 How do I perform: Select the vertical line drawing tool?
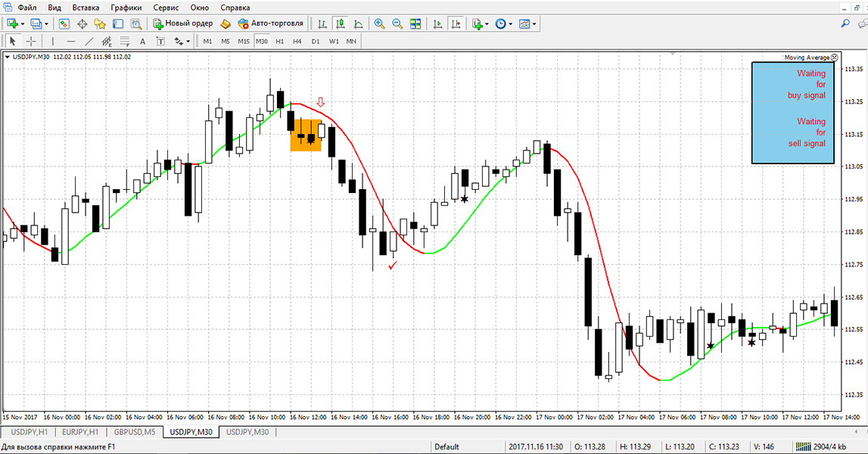point(52,42)
